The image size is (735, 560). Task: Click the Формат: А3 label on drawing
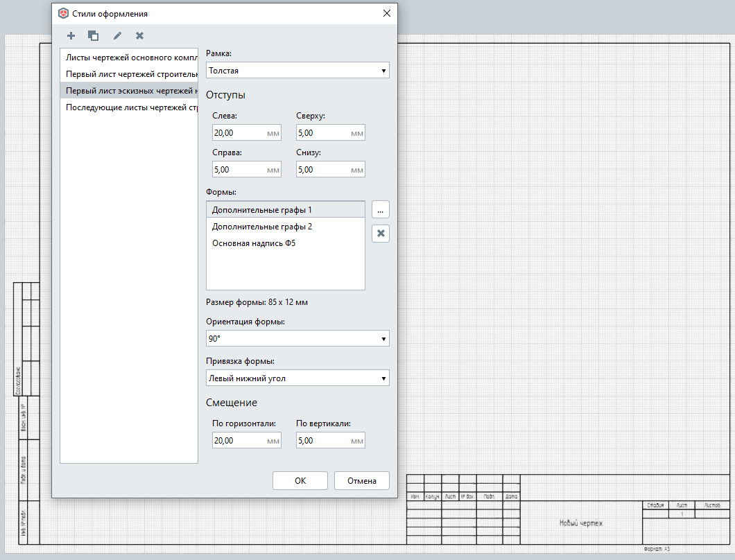point(657,549)
